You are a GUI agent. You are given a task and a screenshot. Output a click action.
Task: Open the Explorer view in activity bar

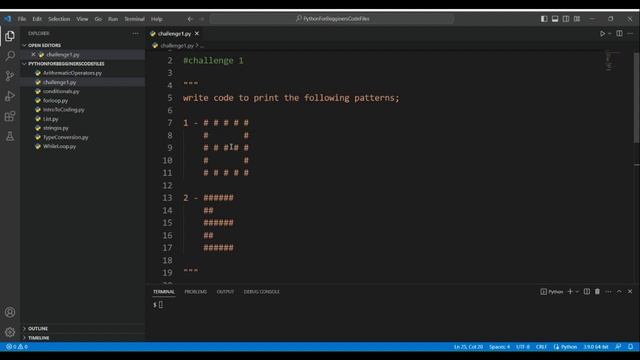pyautogui.click(x=10, y=36)
